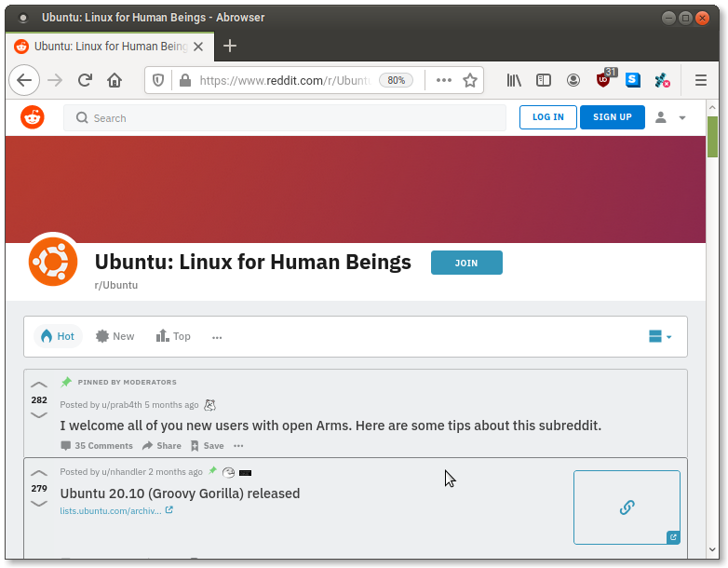
Task: Save the welcome tips post
Action: click(207, 446)
